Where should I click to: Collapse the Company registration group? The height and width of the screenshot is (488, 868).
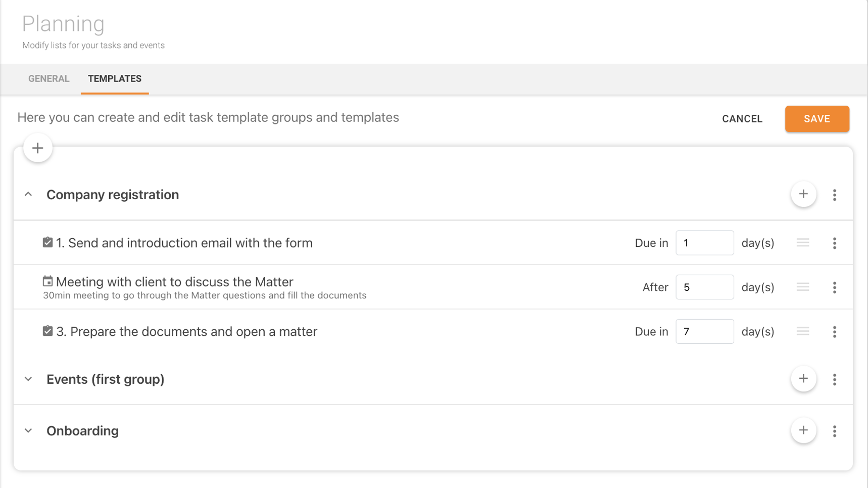coord(28,194)
